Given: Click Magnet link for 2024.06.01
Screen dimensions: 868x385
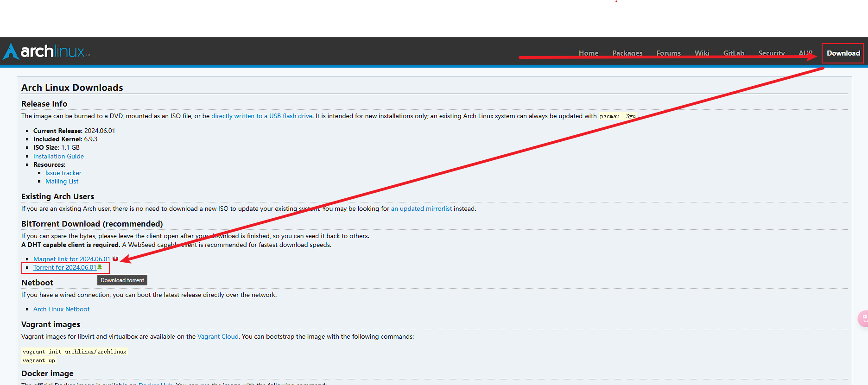Looking at the screenshot, I should 72,259.
